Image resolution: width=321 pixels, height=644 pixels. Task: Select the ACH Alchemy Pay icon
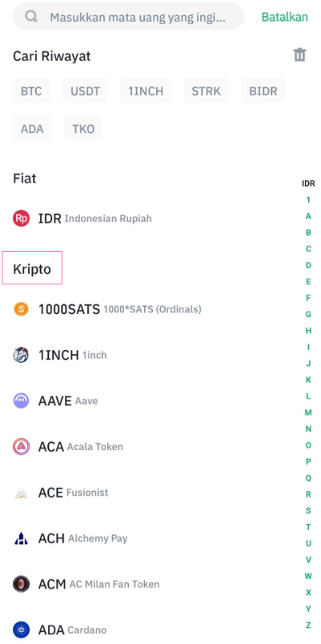coord(21,538)
